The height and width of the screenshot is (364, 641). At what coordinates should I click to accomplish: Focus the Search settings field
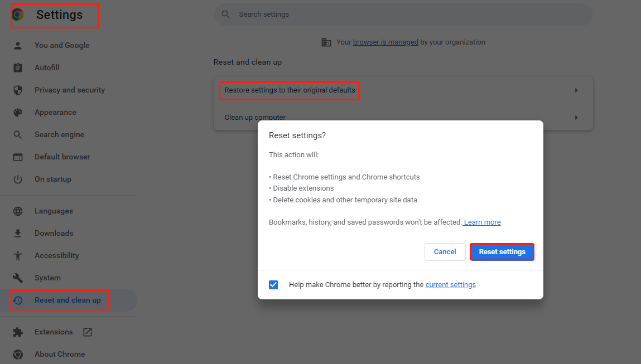403,14
